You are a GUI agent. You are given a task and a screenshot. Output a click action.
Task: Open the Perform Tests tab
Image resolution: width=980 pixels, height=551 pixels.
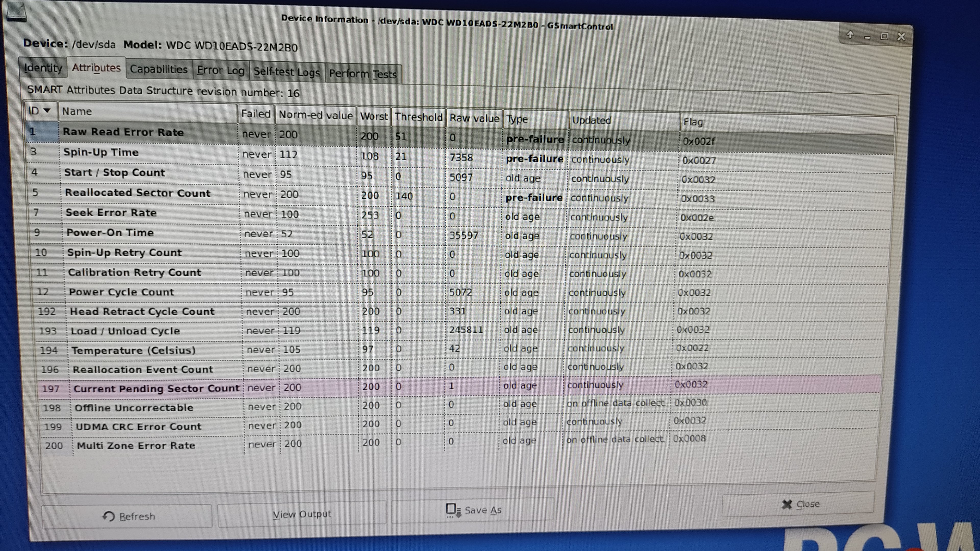[x=363, y=73]
